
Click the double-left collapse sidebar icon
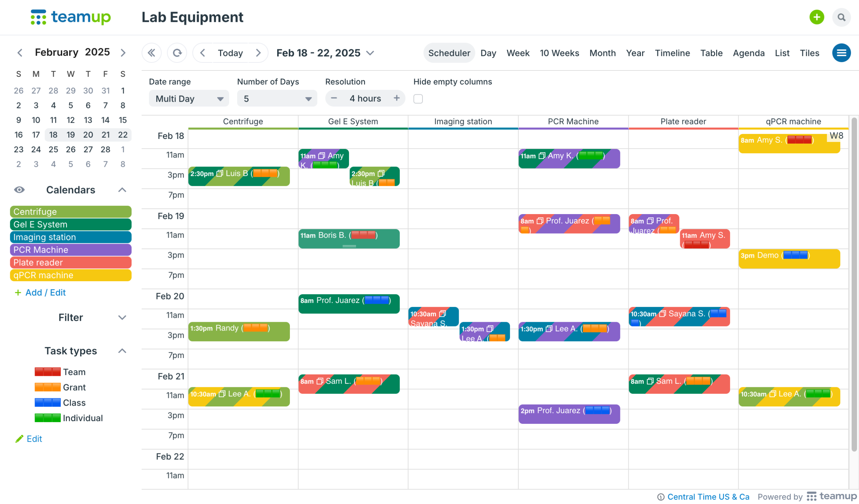(151, 53)
